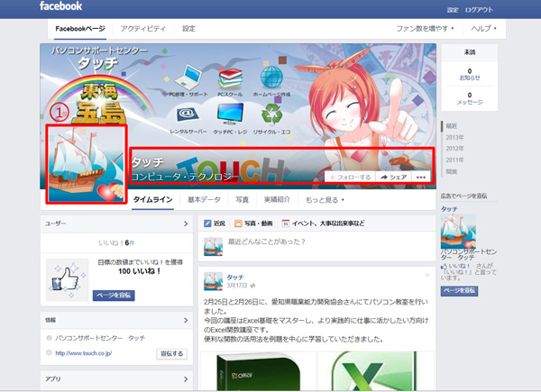Open the Office box post image
Screen dimensions: 541x392
[258, 371]
